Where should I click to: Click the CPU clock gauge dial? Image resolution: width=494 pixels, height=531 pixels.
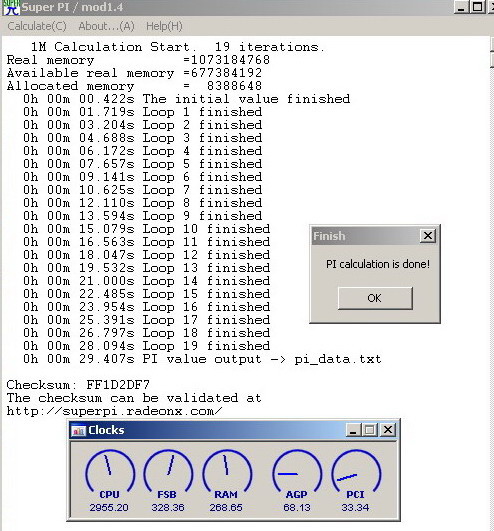110,471
